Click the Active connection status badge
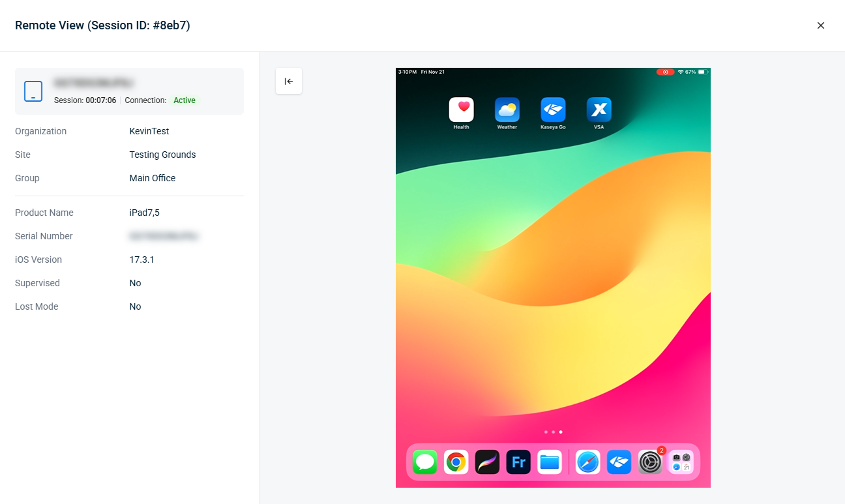Screen dimensions: 845x504 tap(185, 100)
